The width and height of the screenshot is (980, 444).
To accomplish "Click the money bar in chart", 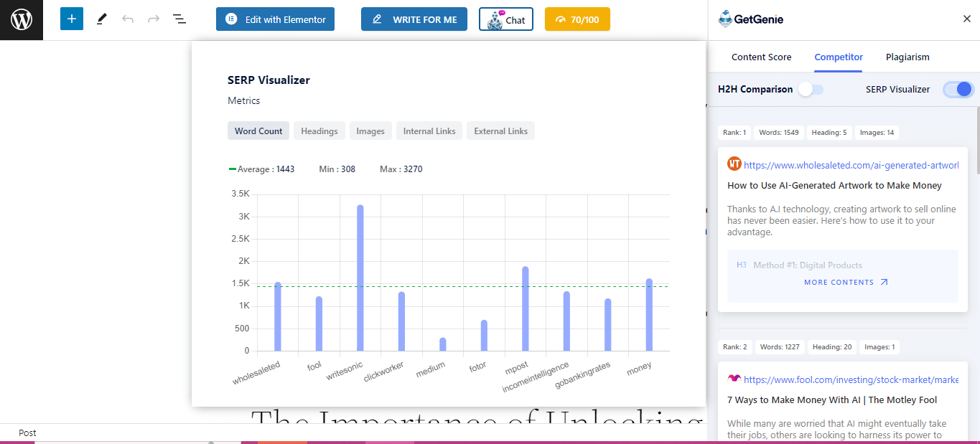I will 649,315.
